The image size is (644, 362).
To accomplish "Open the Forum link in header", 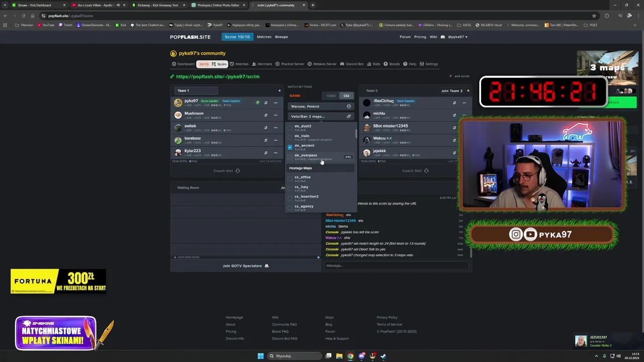I will (x=405, y=37).
